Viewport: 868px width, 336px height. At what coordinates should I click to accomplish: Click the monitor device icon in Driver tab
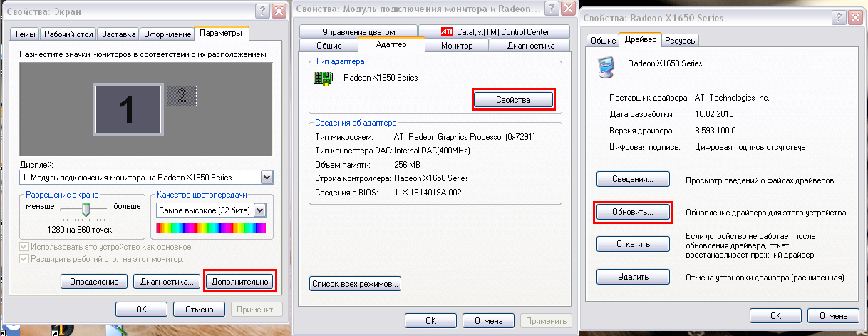coord(607,67)
